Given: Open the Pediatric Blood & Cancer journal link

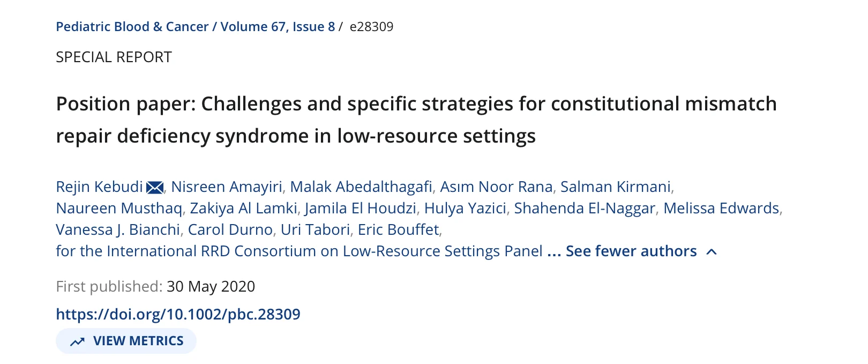Looking at the screenshot, I should point(132,27).
